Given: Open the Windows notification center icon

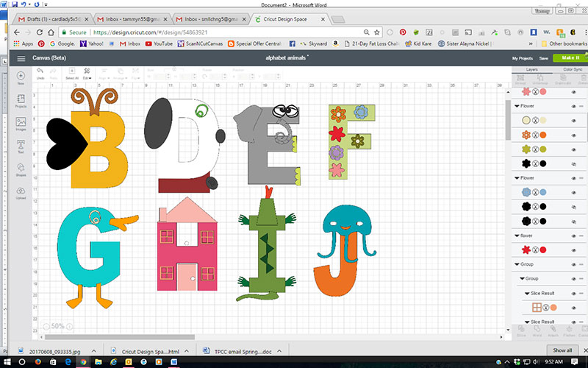Looking at the screenshot, I should pos(574,362).
